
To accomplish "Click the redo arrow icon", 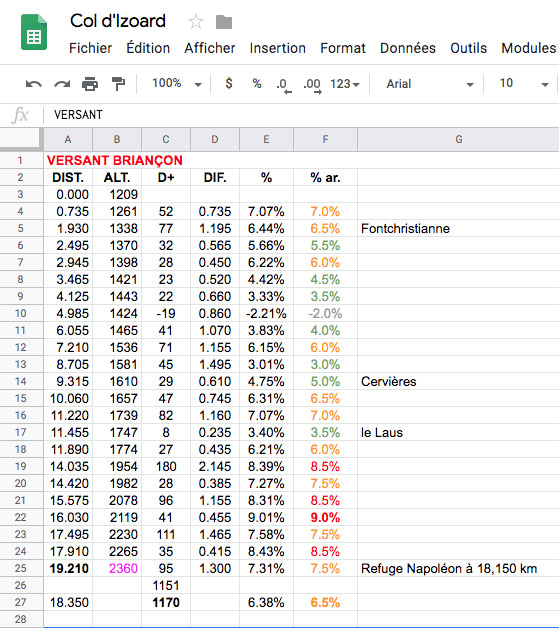I will [62, 84].
